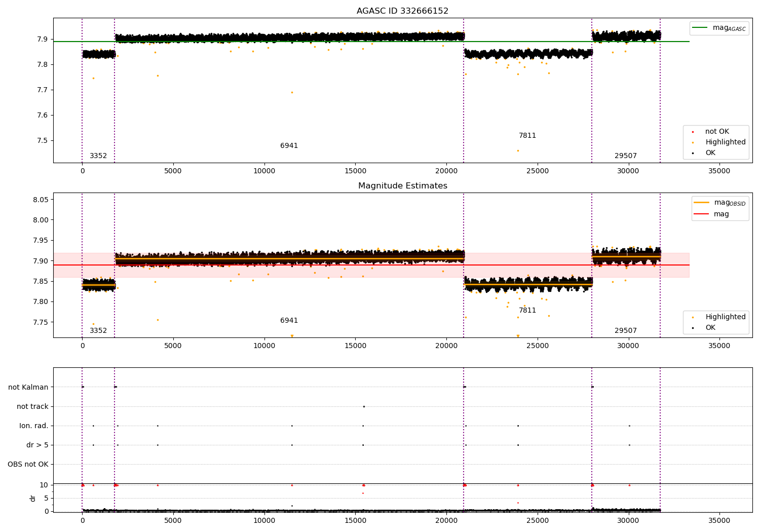This screenshot has height=532, width=760.
Task: Click OBSID label 29507 in top plot
Action: point(626,156)
